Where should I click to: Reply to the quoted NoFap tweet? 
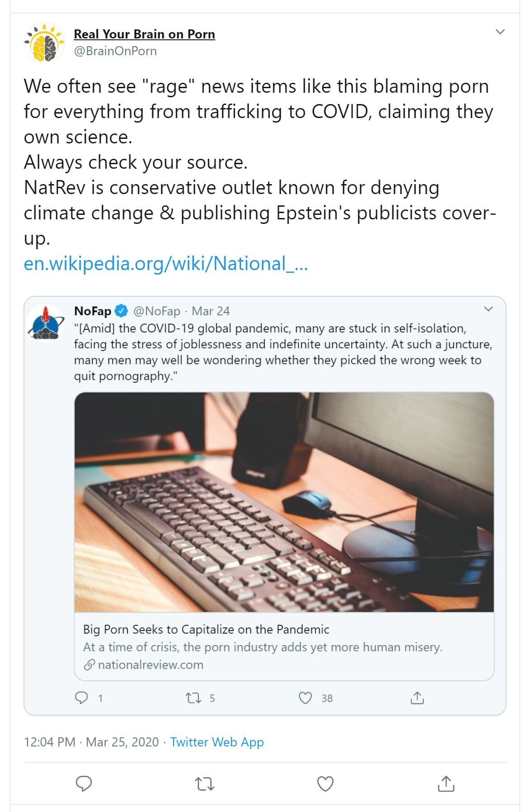[81, 698]
